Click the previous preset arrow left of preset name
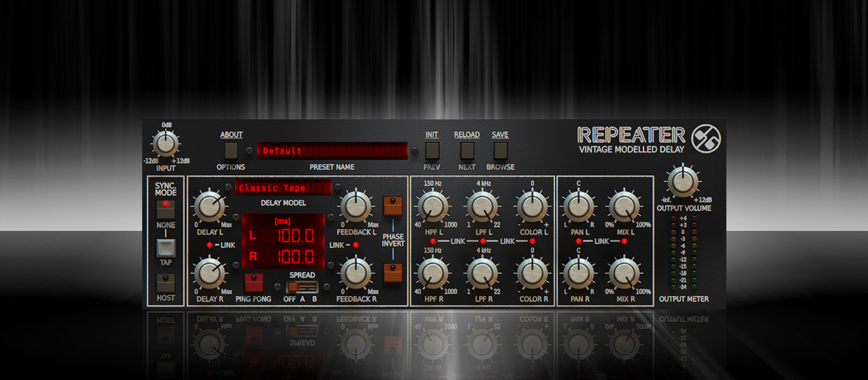The height and width of the screenshot is (380, 868). [x=249, y=150]
